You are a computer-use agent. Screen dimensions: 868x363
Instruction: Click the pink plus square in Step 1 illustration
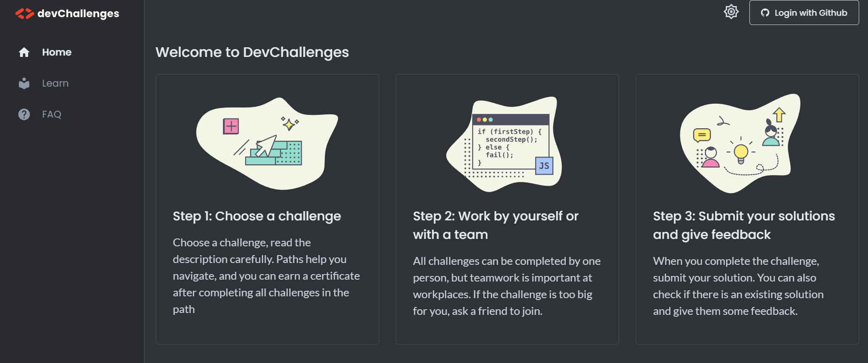click(x=231, y=126)
